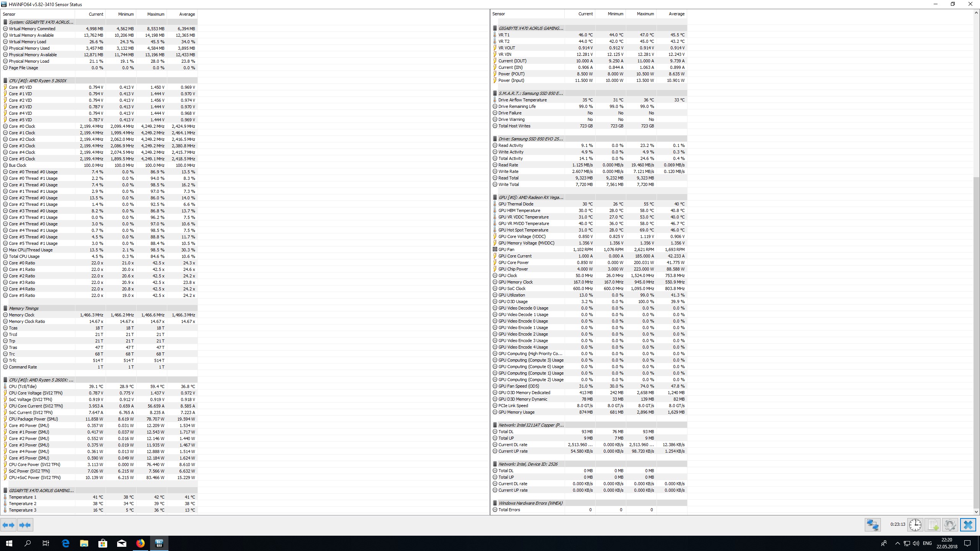
Task: Click the expand columns arrows button
Action: click(8, 525)
